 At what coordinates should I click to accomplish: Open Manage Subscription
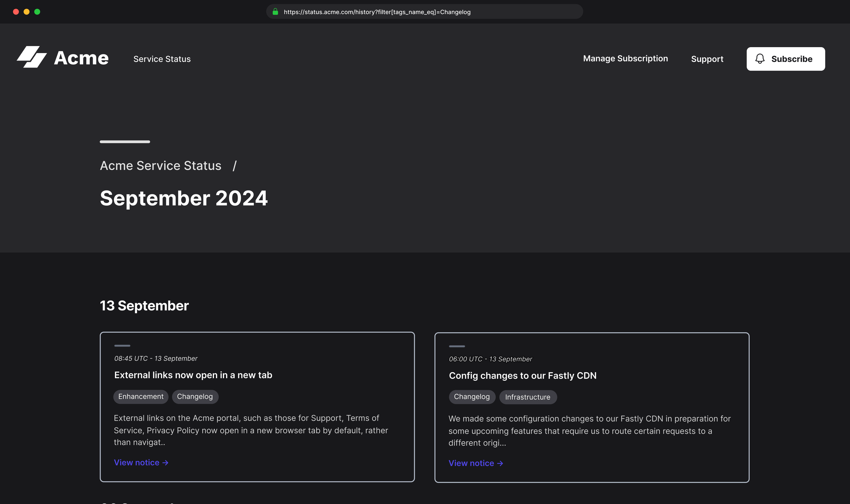point(625,58)
